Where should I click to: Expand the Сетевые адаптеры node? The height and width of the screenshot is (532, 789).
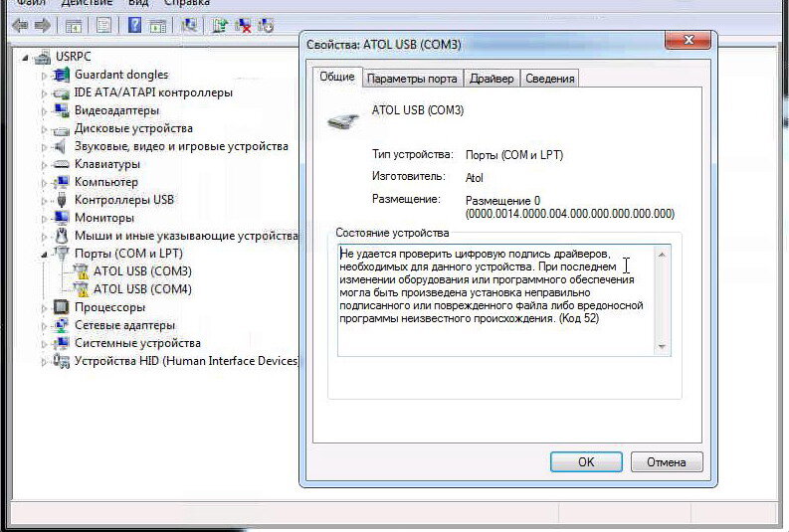click(44, 326)
